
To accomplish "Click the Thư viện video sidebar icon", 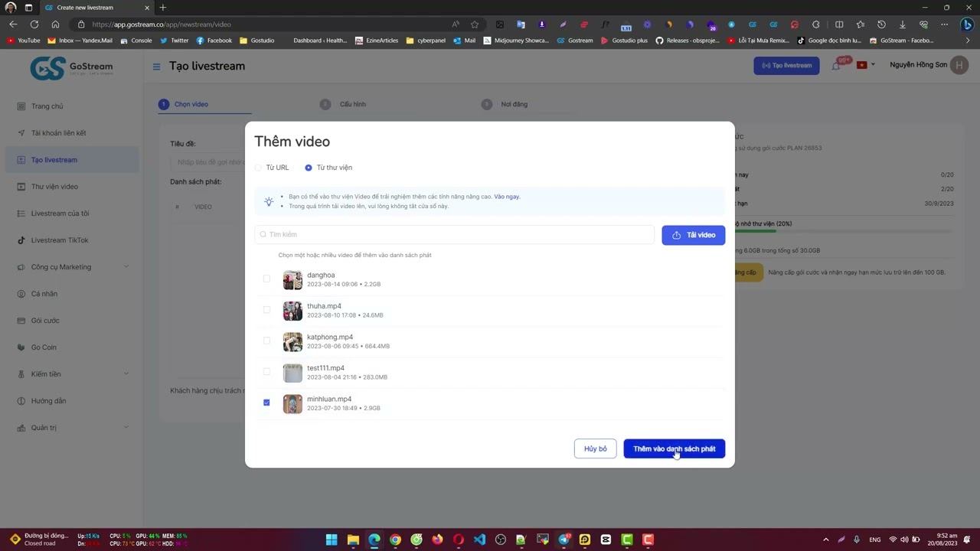I will click(21, 187).
